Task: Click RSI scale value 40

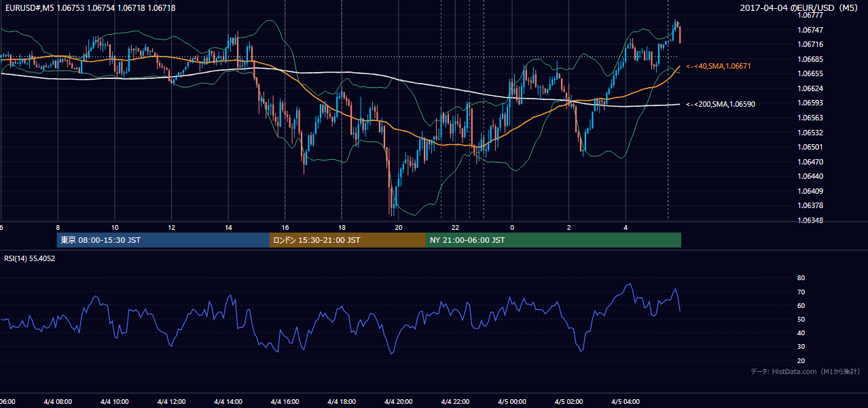Action: [x=801, y=333]
